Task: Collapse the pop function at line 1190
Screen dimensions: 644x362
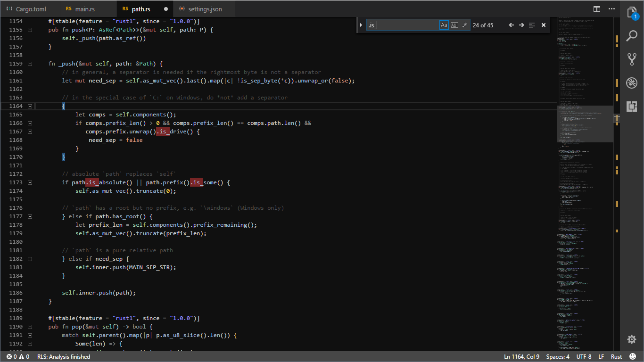Action: (x=29, y=327)
